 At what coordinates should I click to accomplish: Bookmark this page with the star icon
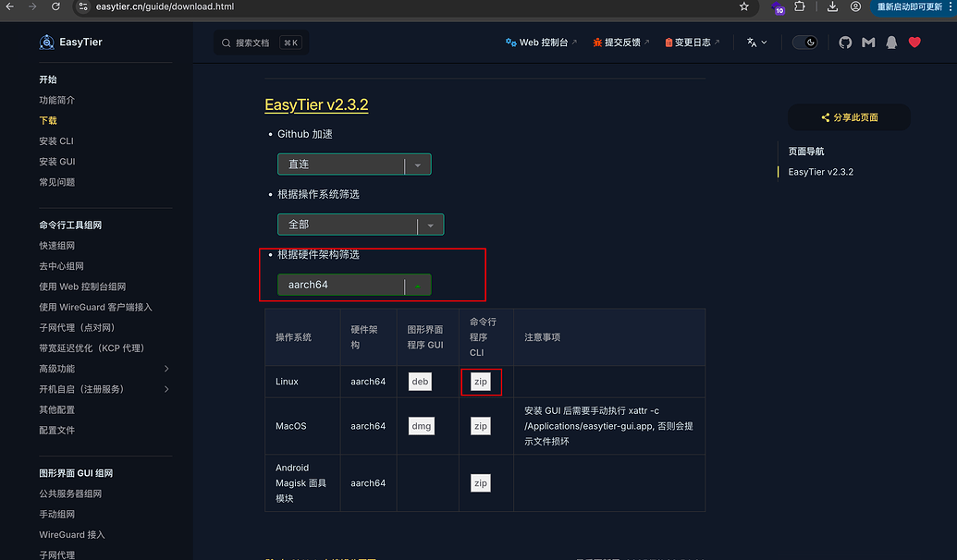click(x=743, y=6)
